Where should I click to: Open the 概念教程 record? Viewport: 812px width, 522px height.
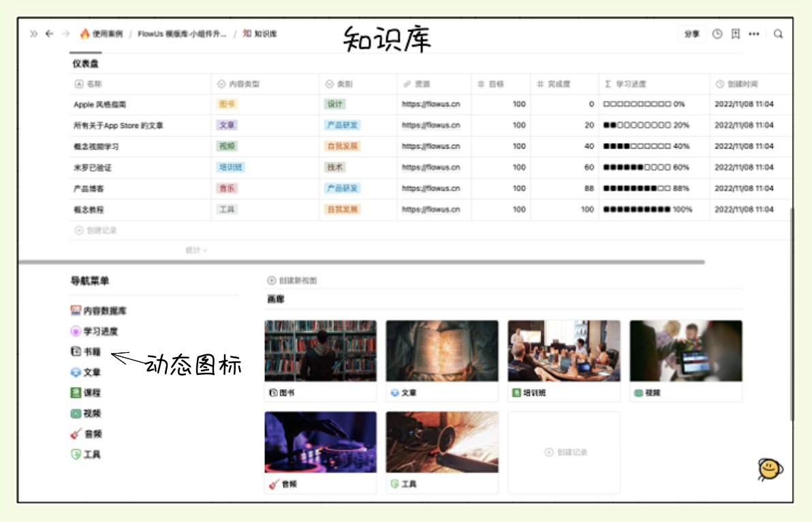click(89, 210)
